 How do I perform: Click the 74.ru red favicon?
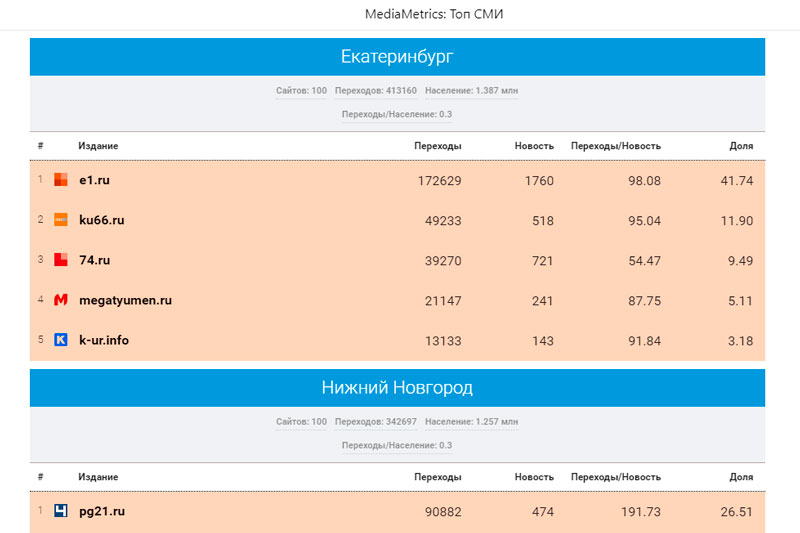[60, 260]
